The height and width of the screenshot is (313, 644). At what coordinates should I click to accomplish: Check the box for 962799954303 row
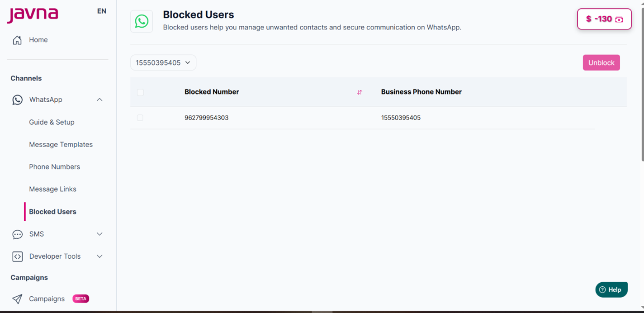[140, 118]
